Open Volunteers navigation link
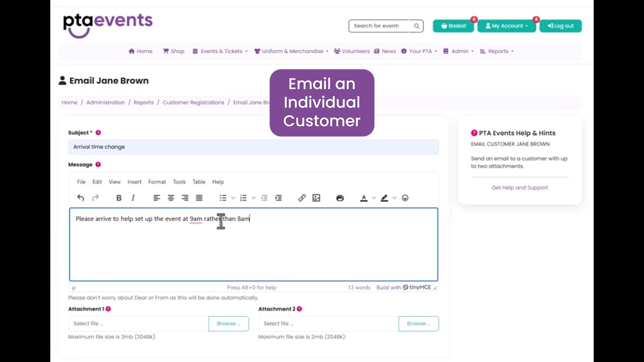Viewport: 644px width, 362px height. coord(352,51)
